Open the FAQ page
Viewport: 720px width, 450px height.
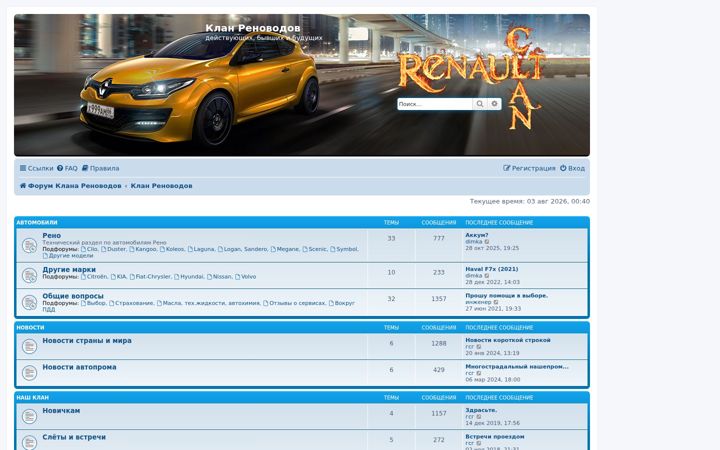68,168
